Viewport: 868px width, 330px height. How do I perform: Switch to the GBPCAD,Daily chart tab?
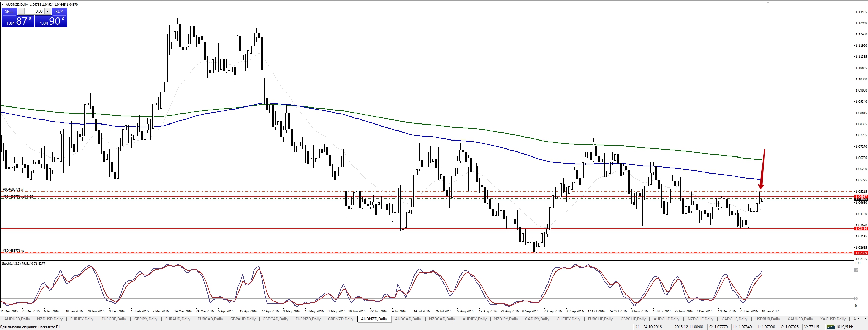[x=276, y=319]
